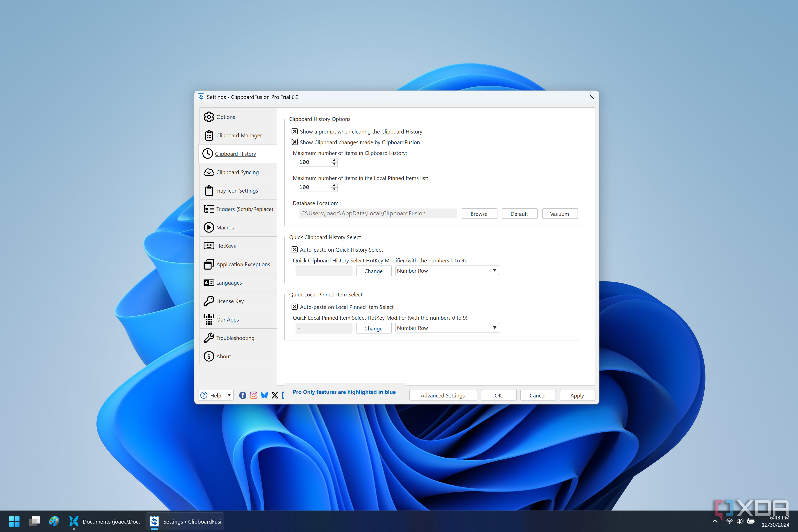The width and height of the screenshot is (798, 532).
Task: Open Local Pinned Item Number Row dropdown
Action: point(447,328)
